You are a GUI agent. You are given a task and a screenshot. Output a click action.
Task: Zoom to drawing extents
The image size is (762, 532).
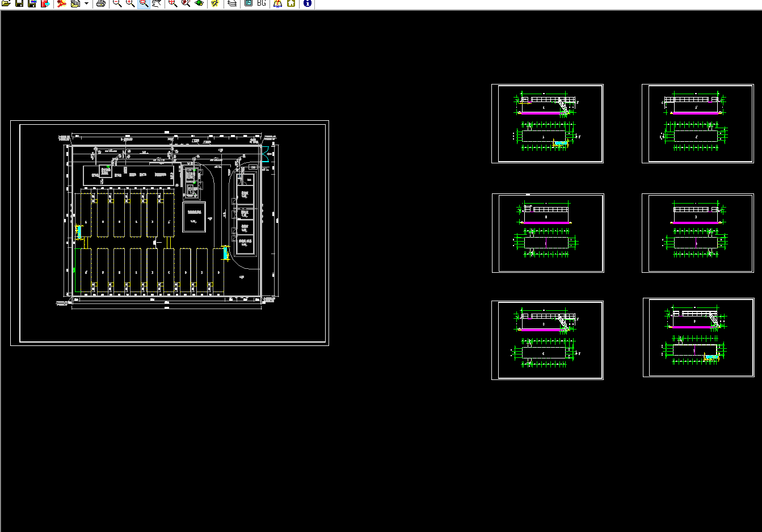pyautogui.click(x=172, y=3)
